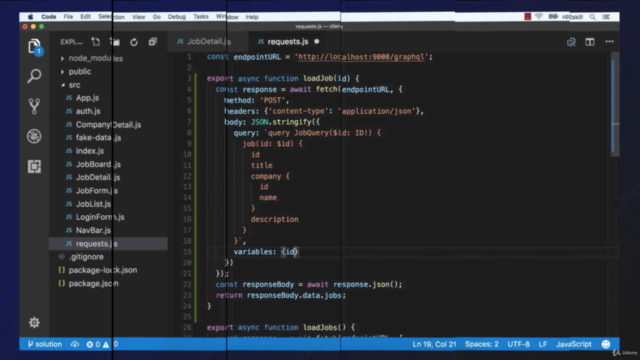This screenshot has height=360, width=640.
Task: Open the Tasks menu
Action: [x=201, y=17]
